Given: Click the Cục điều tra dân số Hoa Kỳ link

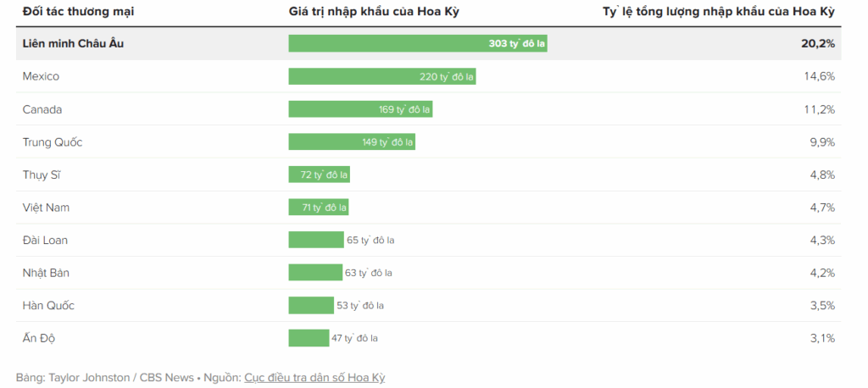Looking at the screenshot, I should coord(320,377).
